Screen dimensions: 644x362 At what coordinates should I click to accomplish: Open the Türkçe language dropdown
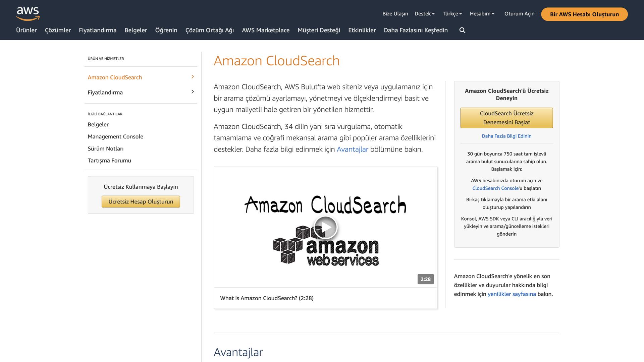(x=452, y=13)
